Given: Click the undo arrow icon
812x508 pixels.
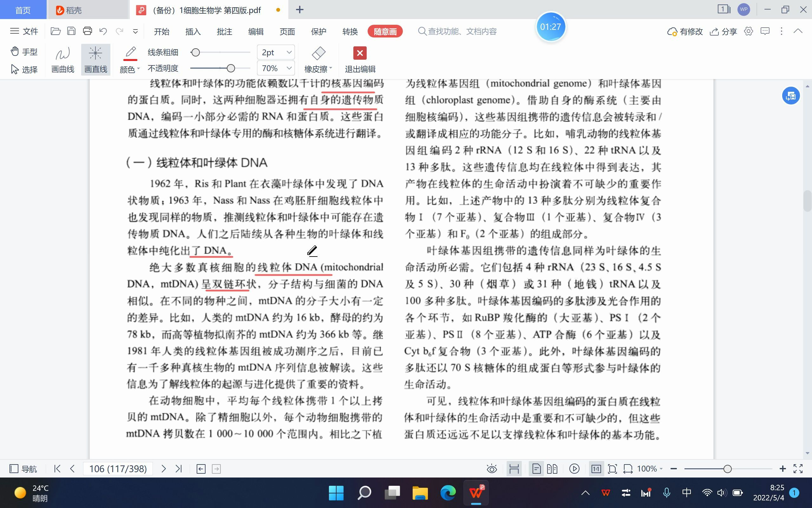Looking at the screenshot, I should tap(103, 31).
